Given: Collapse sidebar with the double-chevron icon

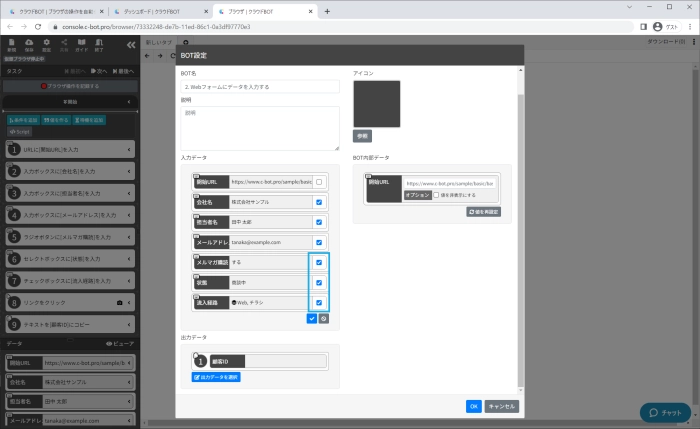Looking at the screenshot, I should pos(133,44).
